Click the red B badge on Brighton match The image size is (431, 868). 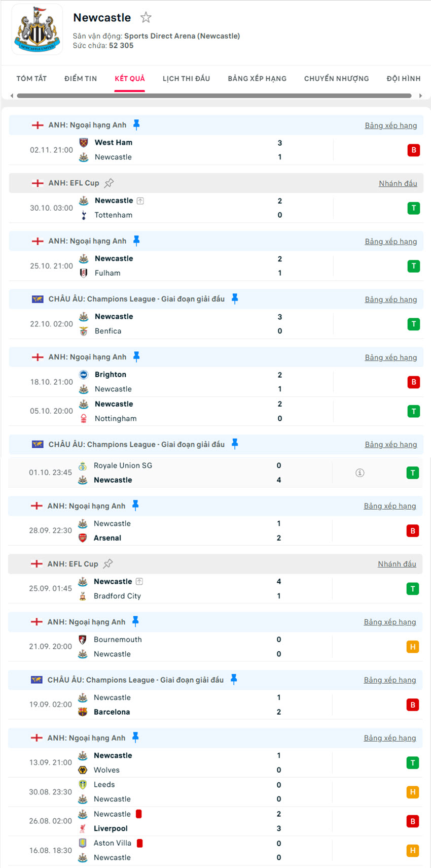coord(414,382)
